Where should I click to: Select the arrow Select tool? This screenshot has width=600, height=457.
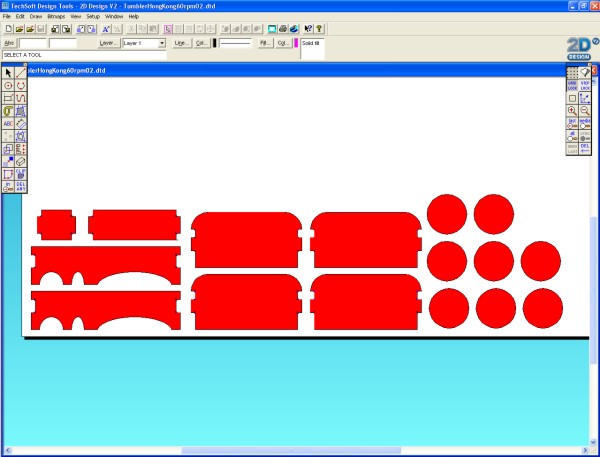[8, 73]
